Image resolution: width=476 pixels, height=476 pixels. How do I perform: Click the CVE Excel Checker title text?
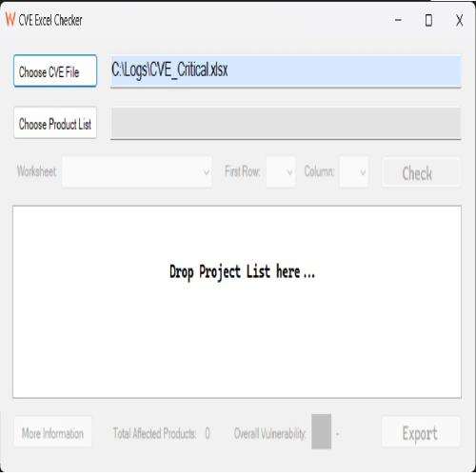point(50,20)
